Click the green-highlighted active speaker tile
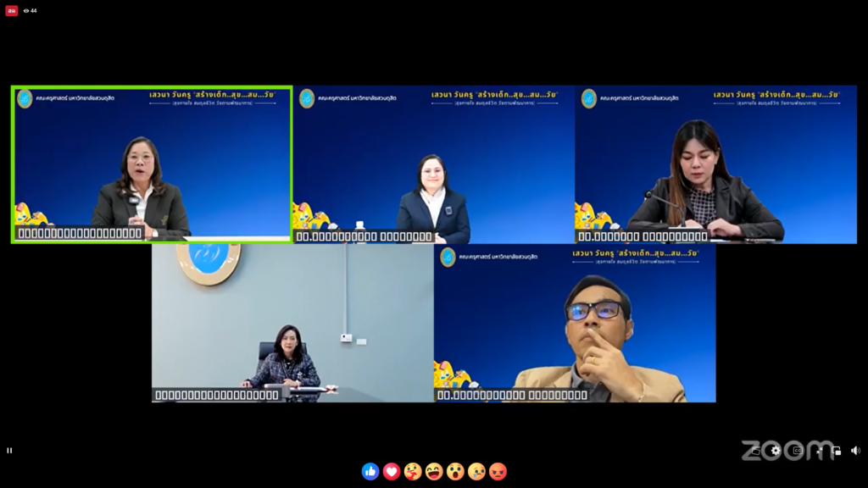This screenshot has height=488, width=868. [152, 164]
